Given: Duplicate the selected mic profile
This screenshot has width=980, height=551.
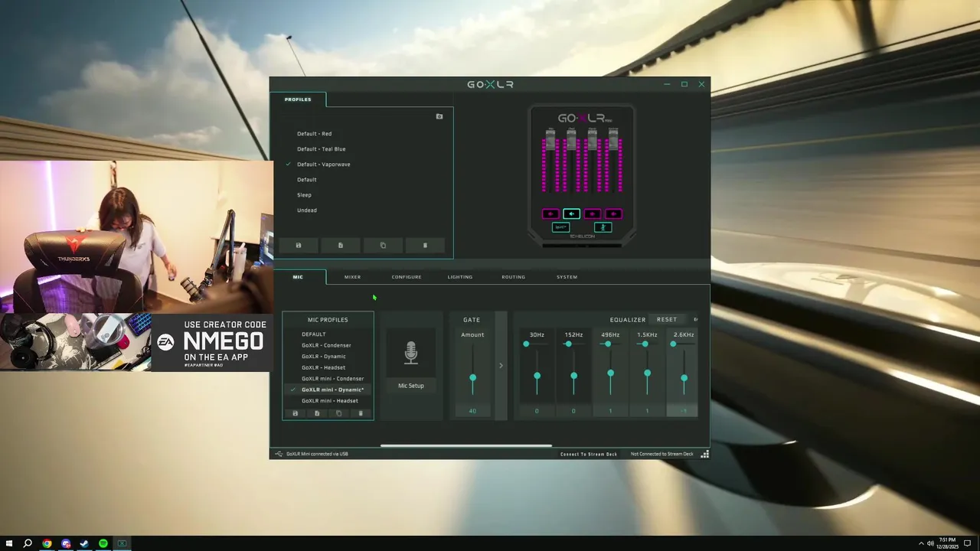Looking at the screenshot, I should 338,413.
